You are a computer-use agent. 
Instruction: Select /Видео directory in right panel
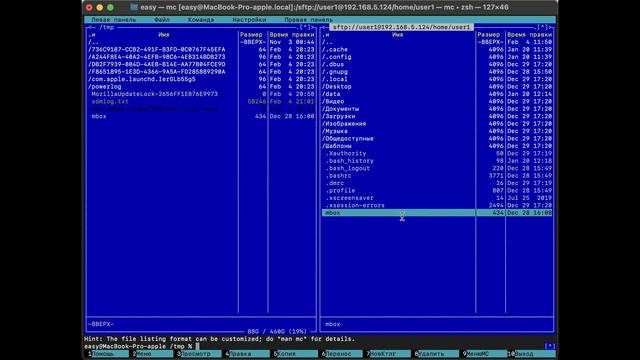tap(437, 102)
